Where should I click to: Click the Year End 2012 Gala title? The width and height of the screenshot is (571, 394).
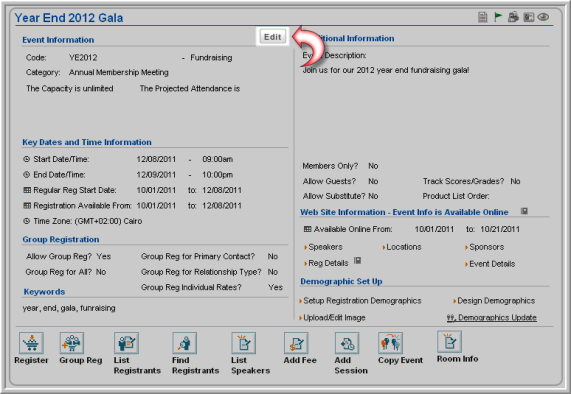point(69,18)
